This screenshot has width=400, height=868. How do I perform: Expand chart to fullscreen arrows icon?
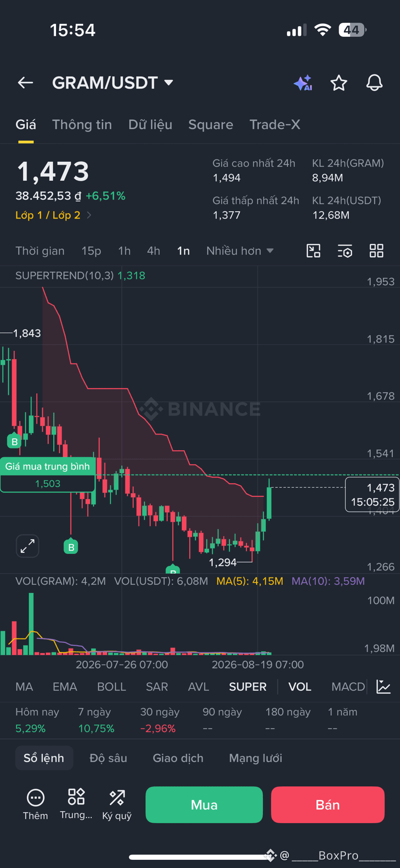click(x=28, y=546)
